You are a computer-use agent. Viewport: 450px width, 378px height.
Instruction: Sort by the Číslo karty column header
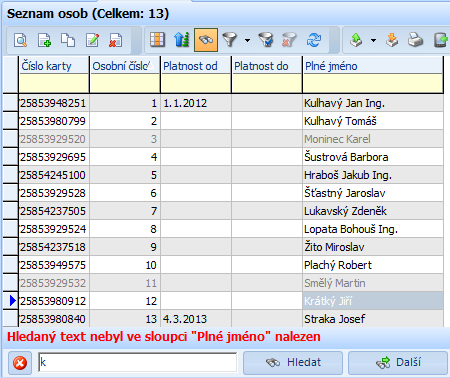54,66
